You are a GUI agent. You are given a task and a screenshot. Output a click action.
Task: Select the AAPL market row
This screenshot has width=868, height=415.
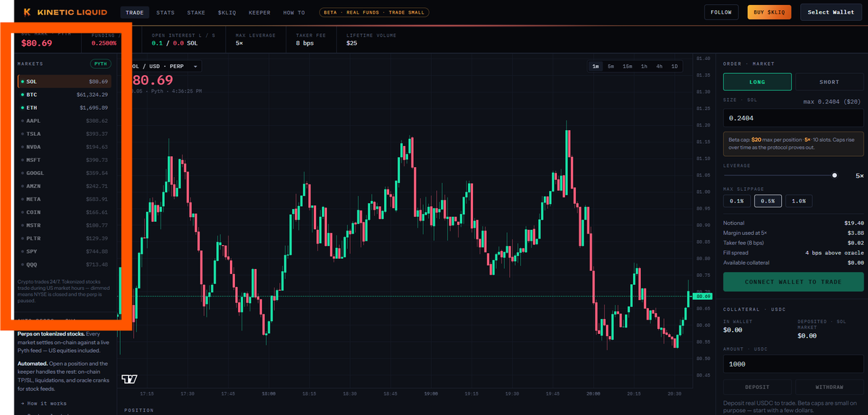[x=64, y=121]
